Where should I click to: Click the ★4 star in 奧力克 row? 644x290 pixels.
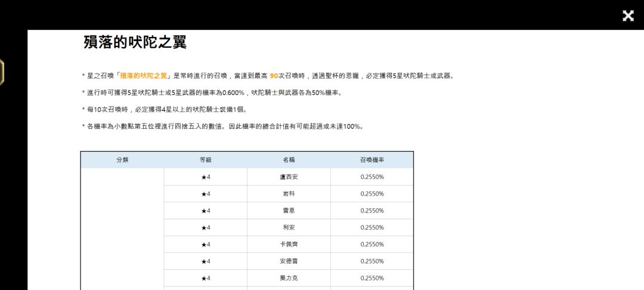coord(206,278)
